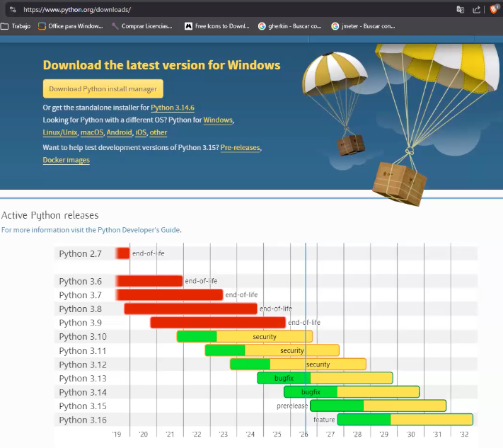503x448 pixels.
Task: Follow the Windows link
Action: 218,120
